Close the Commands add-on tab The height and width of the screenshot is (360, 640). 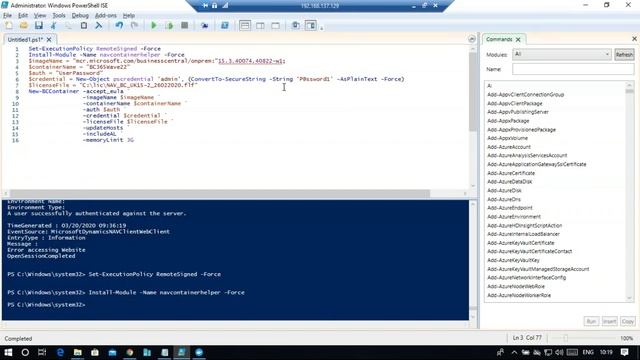(518, 40)
